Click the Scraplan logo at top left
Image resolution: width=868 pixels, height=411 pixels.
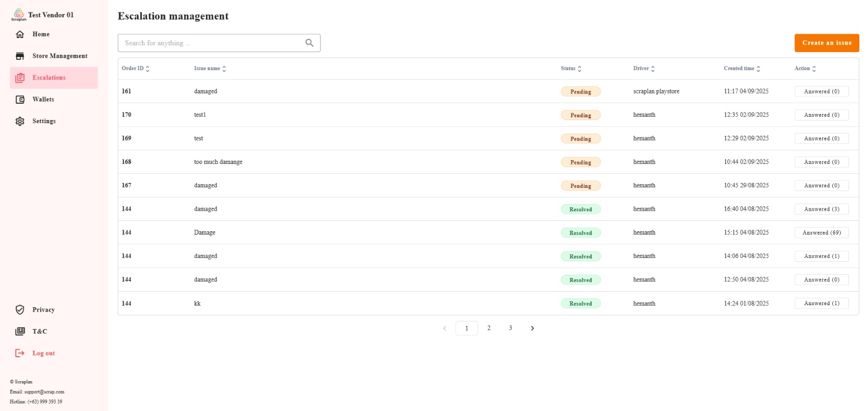[19, 14]
